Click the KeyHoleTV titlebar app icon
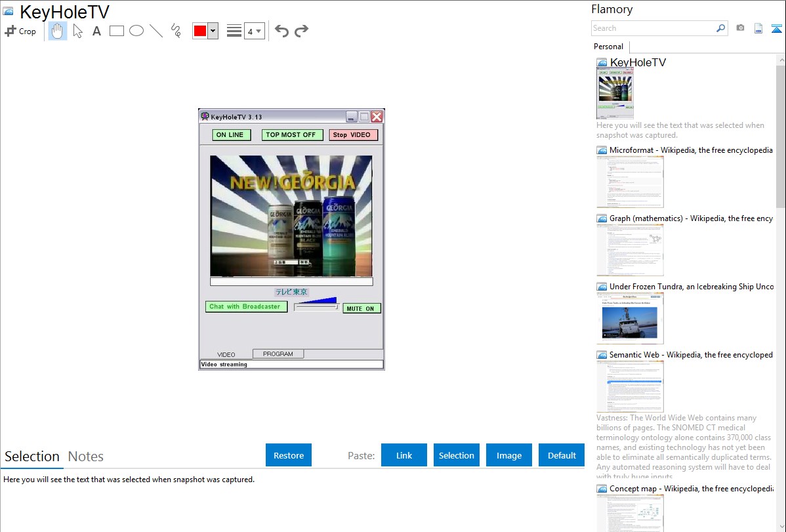The height and width of the screenshot is (532, 786). [x=205, y=116]
